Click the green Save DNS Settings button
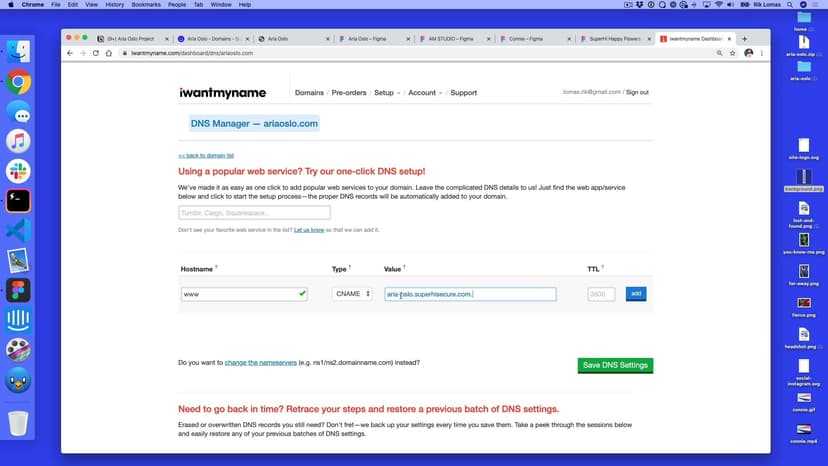The image size is (828, 466). pyautogui.click(x=615, y=365)
